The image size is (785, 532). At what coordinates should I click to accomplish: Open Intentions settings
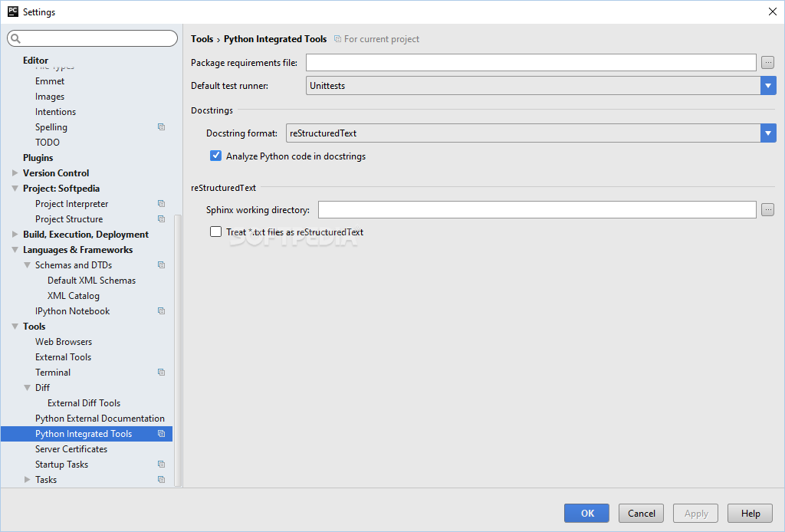55,112
